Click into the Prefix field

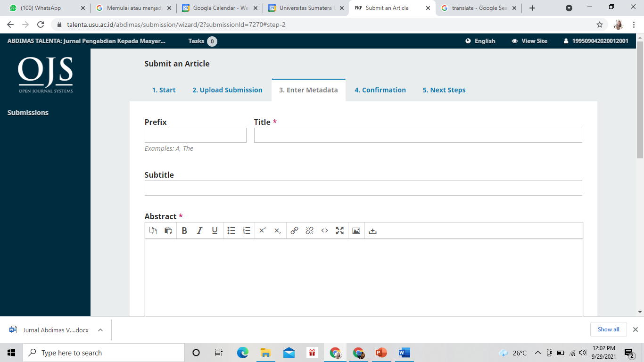195,135
